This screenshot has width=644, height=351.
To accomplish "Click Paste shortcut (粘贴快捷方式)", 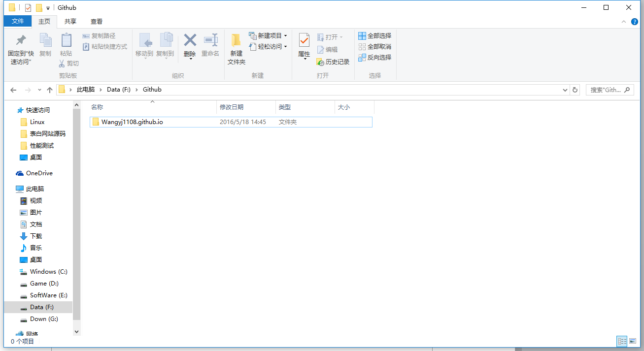I will [104, 47].
